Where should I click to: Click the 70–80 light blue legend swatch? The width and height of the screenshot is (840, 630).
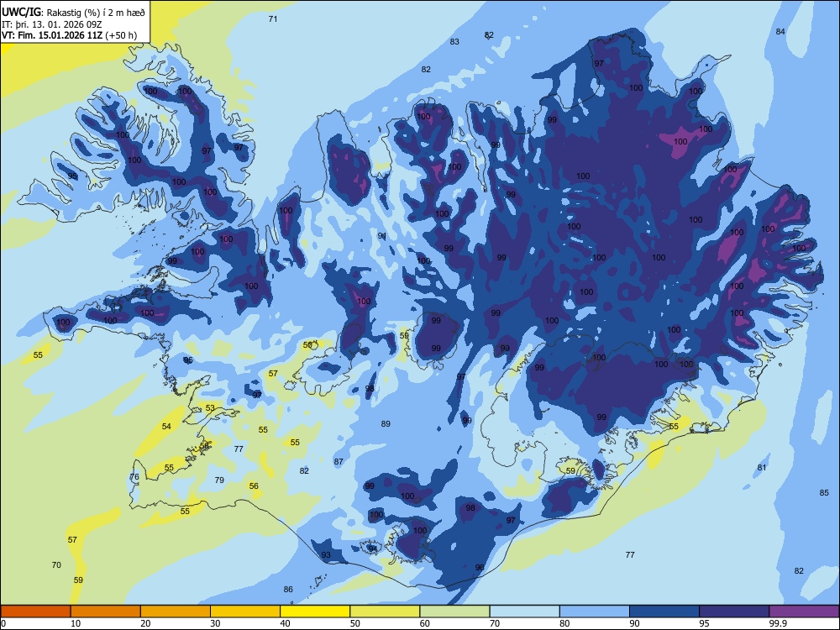[525, 612]
